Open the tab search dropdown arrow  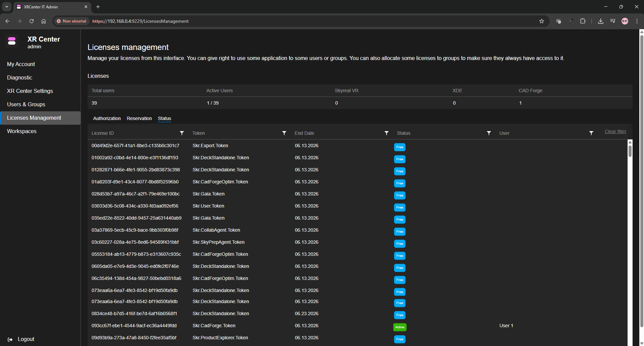(x=7, y=7)
